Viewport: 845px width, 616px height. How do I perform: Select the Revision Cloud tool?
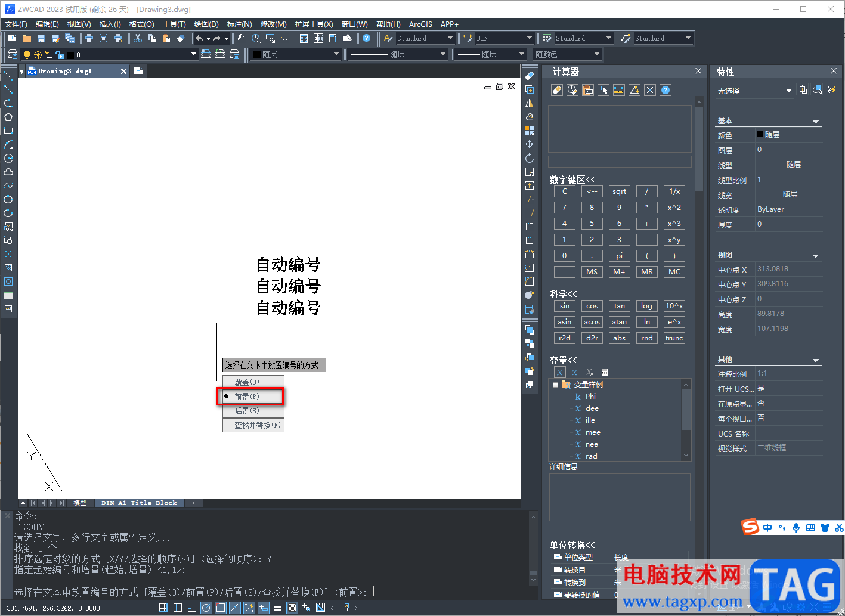[8, 172]
